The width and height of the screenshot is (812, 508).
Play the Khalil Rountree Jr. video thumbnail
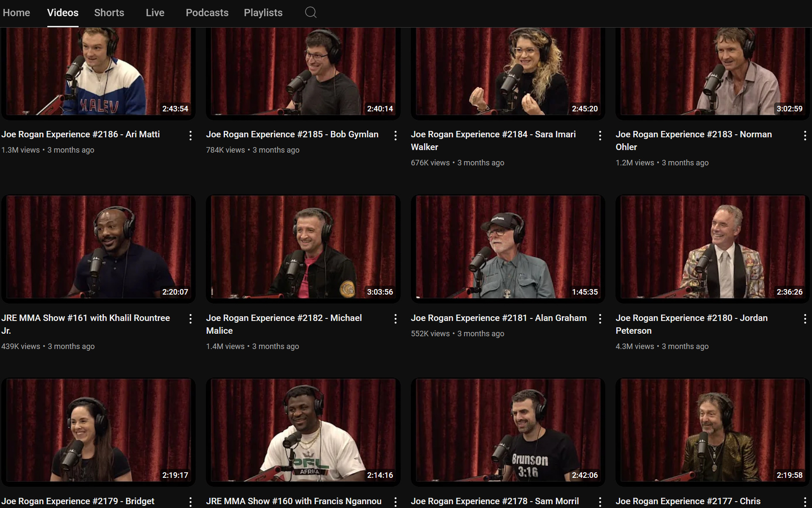coord(98,247)
